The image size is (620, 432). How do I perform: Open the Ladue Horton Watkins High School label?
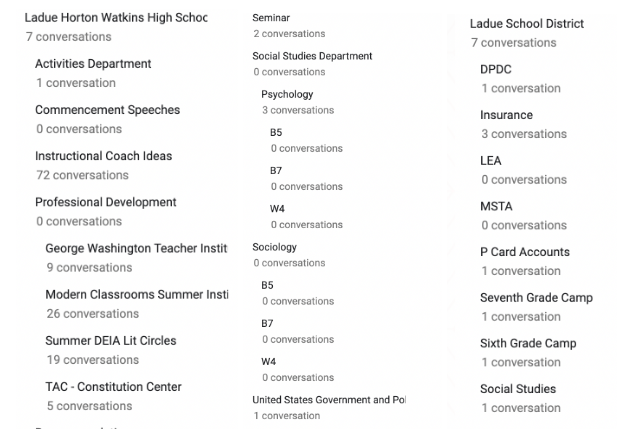(116, 18)
